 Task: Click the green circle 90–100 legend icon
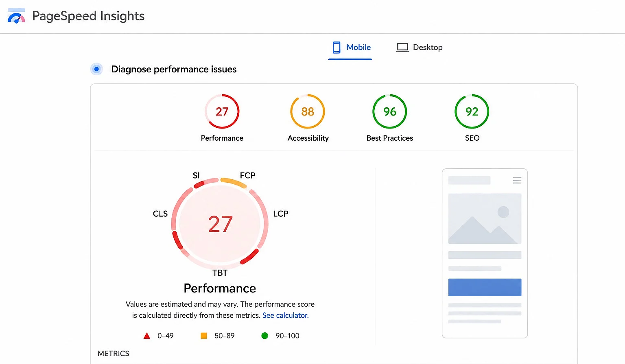point(265,336)
